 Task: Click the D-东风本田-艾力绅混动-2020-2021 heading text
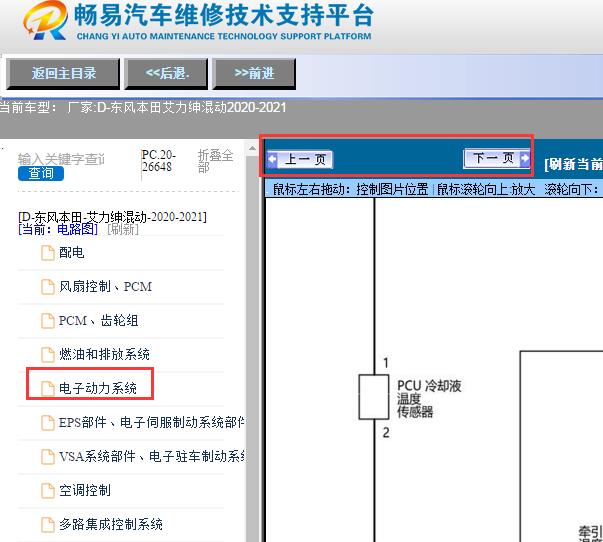coord(112,217)
